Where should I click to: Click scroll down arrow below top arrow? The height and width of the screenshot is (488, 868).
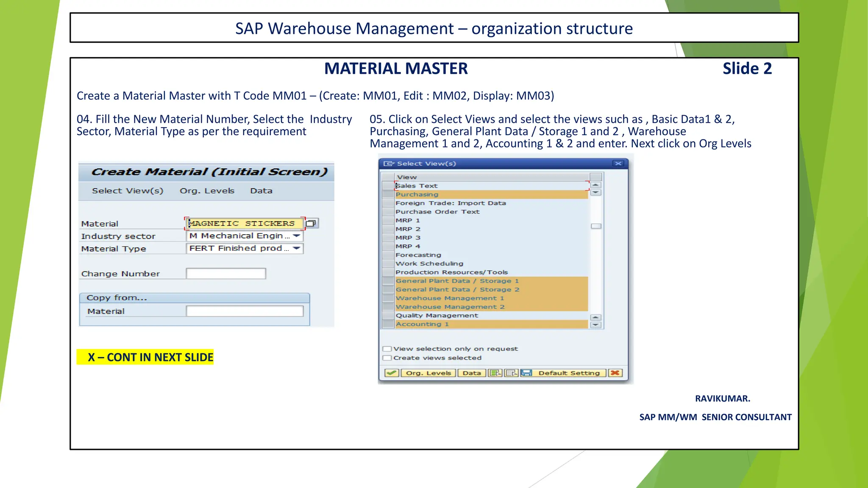point(595,192)
